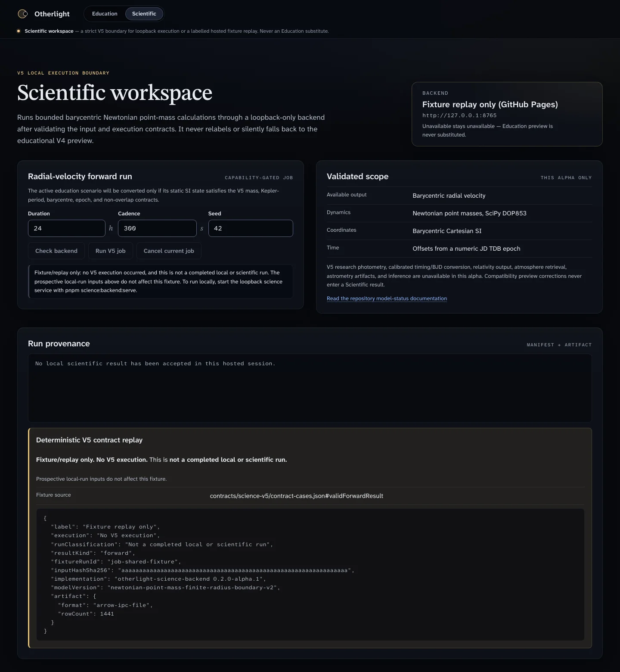Click the 'No local scientific result' message
620x672 pixels.
155,364
